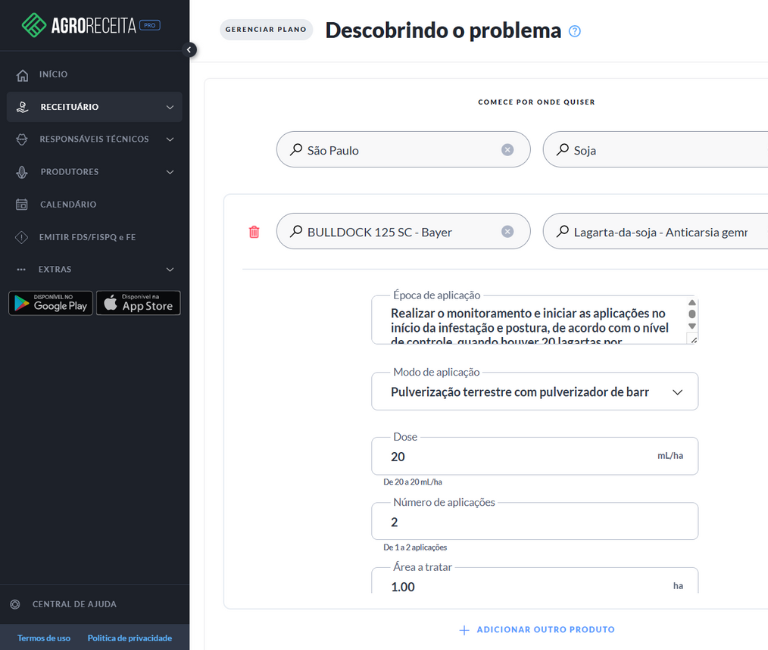Click the Época de aplicação scrollbar
Viewport: 768px width, 650px height.
(x=691, y=319)
